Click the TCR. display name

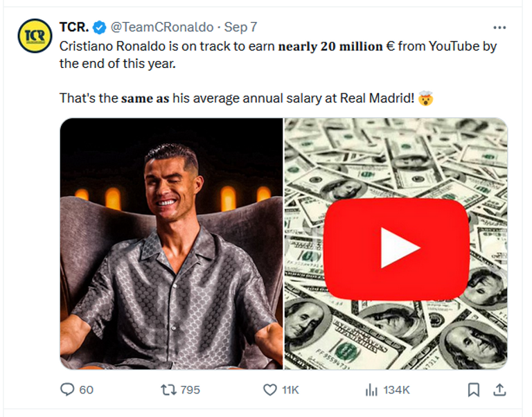[x=74, y=27]
